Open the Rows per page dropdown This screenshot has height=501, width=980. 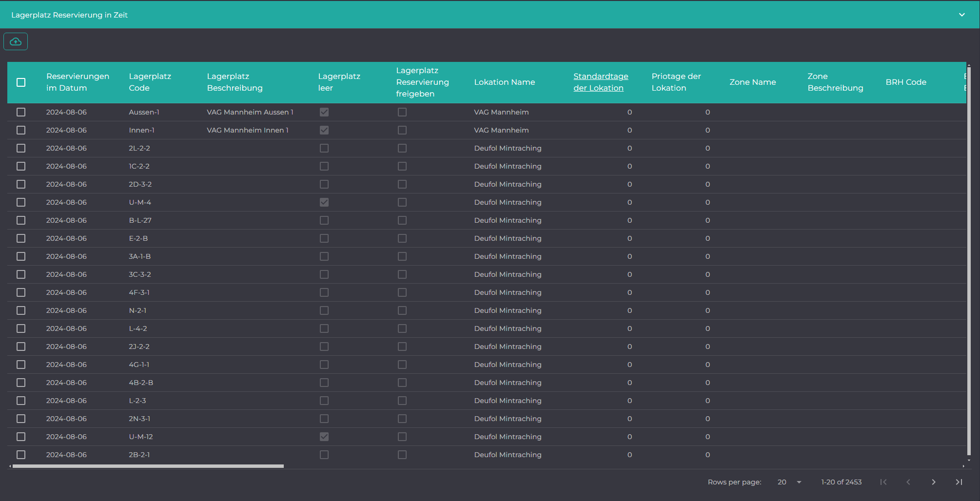(x=790, y=482)
